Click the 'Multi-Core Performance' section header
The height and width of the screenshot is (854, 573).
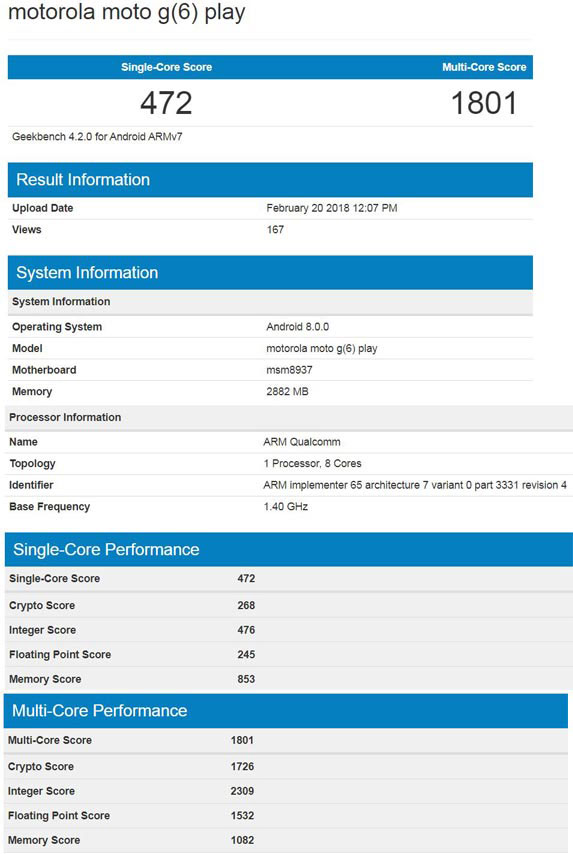286,711
